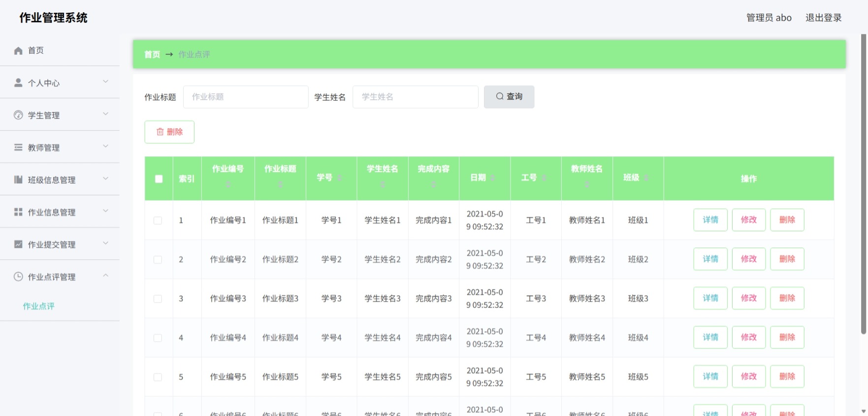Click 删除 for 作业编号1 row
This screenshot has height=416, width=868.
click(787, 220)
